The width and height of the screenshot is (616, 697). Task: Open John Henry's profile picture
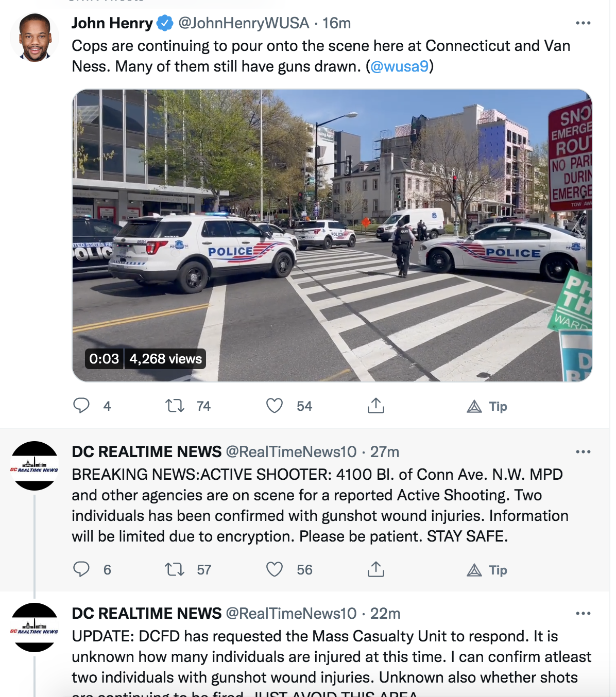[35, 38]
